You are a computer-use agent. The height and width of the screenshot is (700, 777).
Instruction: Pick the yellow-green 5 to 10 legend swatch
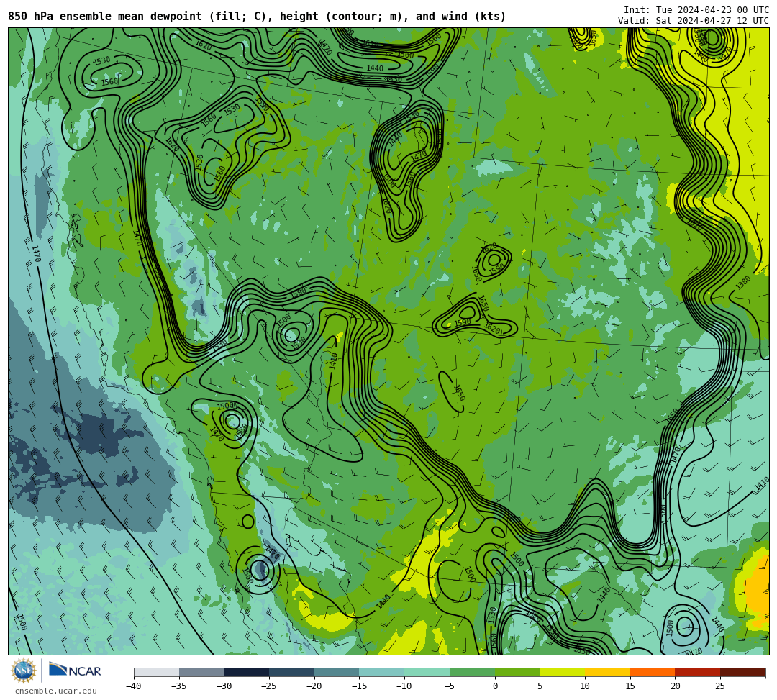563,672
